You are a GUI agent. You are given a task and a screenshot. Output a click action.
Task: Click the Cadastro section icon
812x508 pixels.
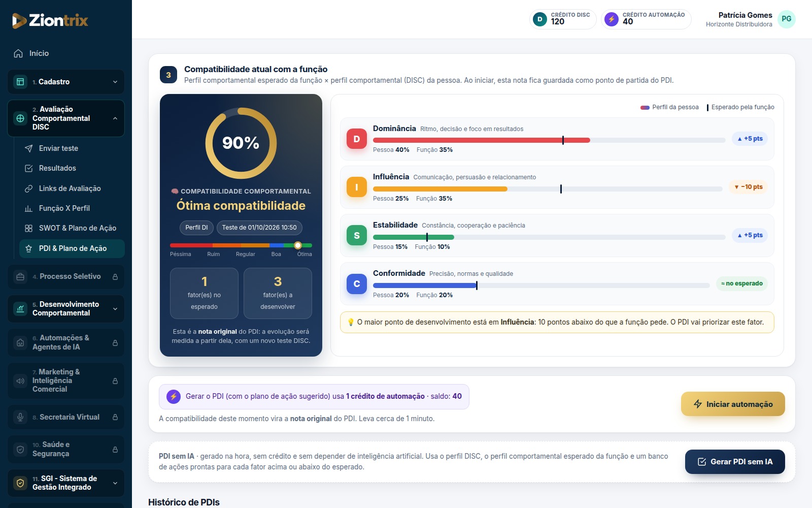(20, 82)
